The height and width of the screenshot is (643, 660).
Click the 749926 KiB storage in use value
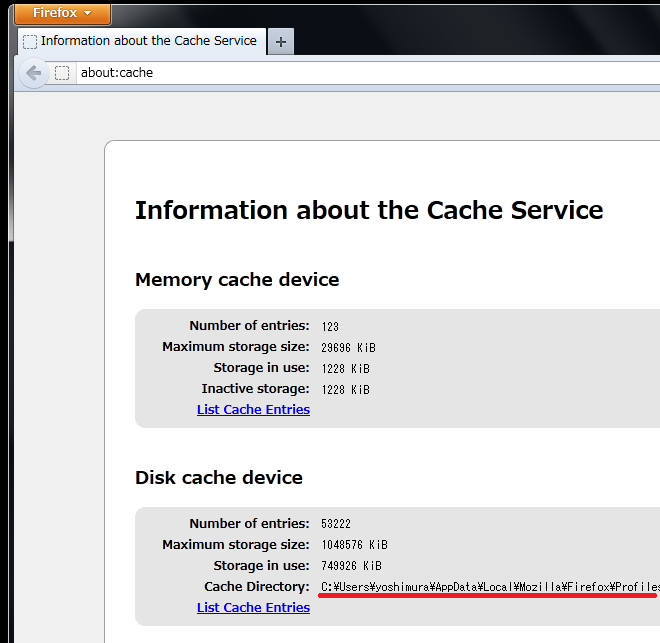(351, 566)
